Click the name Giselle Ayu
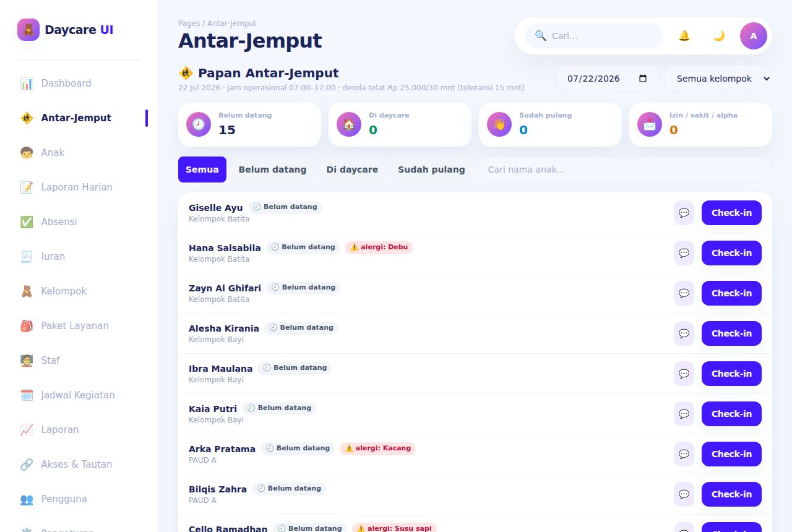 pyautogui.click(x=216, y=208)
